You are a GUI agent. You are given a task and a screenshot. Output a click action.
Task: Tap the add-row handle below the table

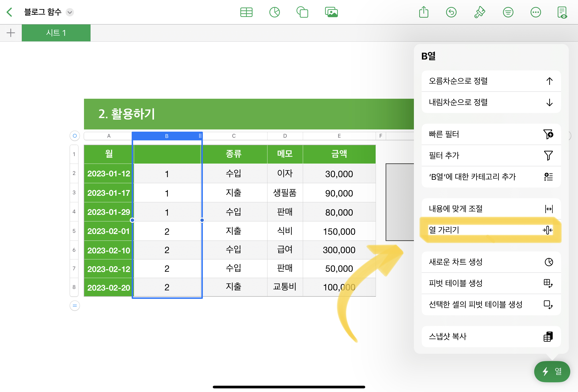75,306
